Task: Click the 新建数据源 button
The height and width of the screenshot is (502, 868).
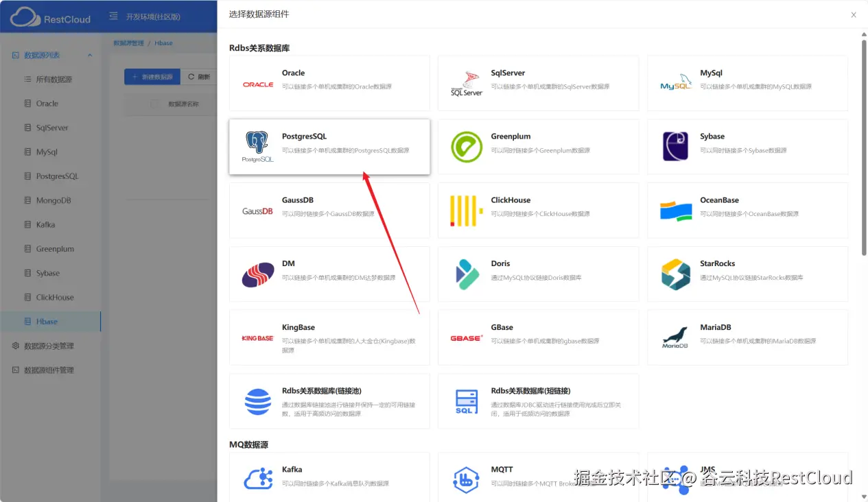Action: coord(152,77)
